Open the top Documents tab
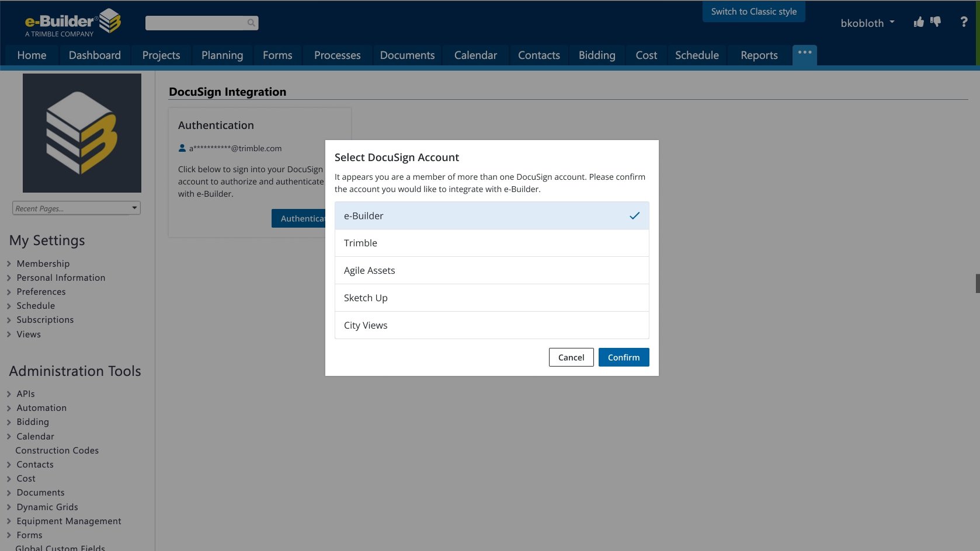This screenshot has height=551, width=980. [407, 55]
